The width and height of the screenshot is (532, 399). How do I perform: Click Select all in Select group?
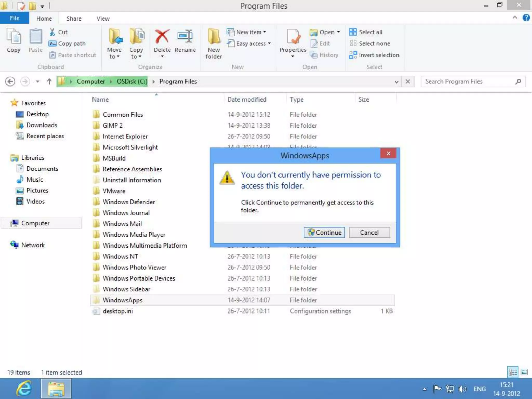click(x=366, y=32)
